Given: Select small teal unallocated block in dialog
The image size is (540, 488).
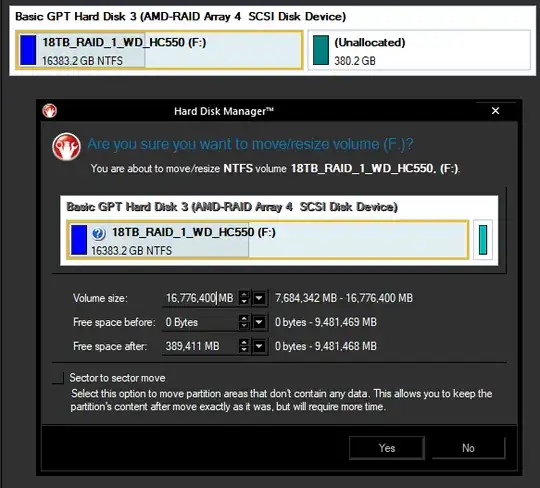Looking at the screenshot, I should [x=483, y=240].
